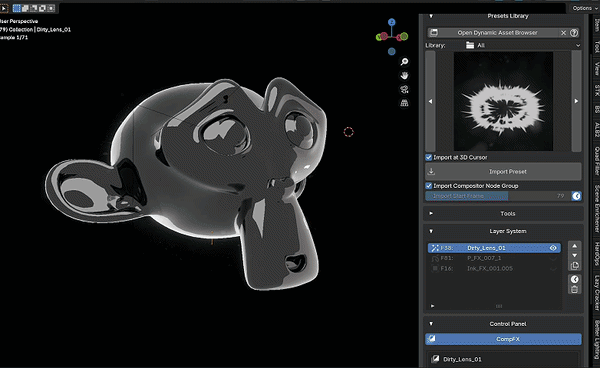Click the clock icon beside layer list

[574, 279]
